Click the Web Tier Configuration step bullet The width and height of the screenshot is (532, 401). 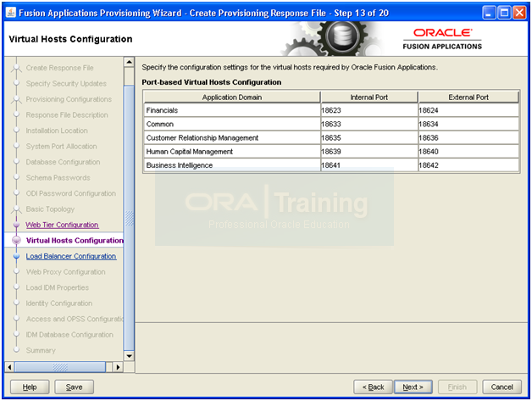tap(16, 225)
